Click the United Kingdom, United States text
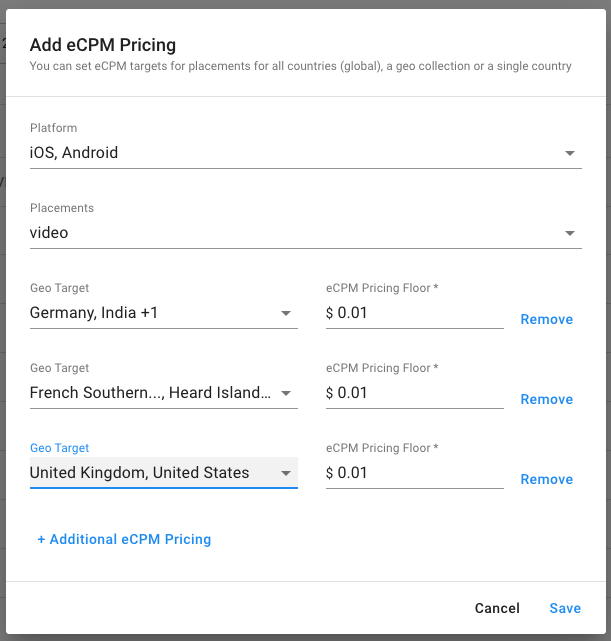Screen dimensions: 611x641 click(139, 473)
